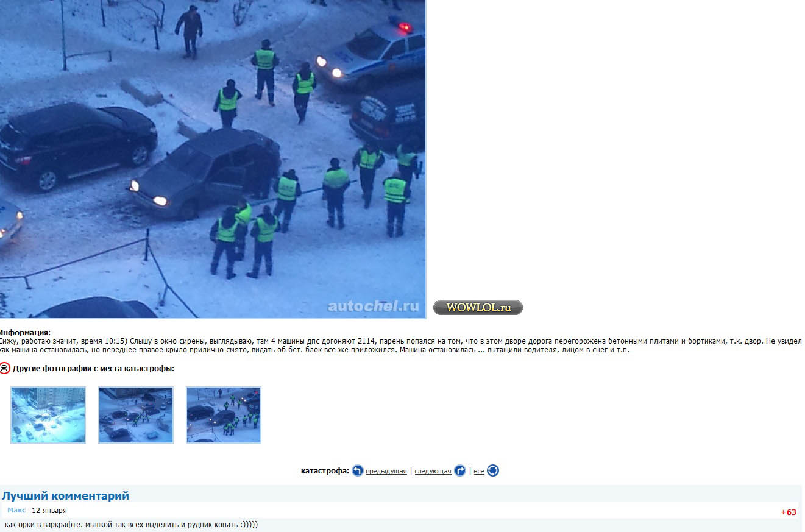
Task: Click the WOWLOL.ru button
Action: [x=478, y=307]
